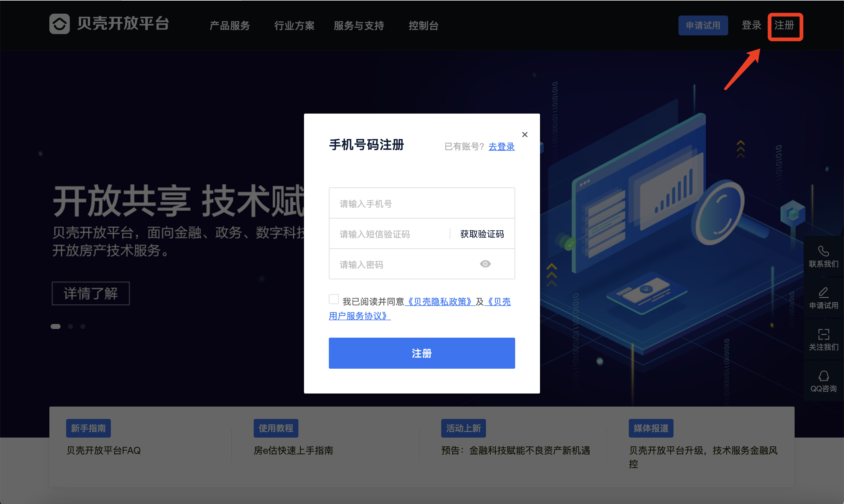Click 登录 in the header
844x504 pixels.
point(751,25)
